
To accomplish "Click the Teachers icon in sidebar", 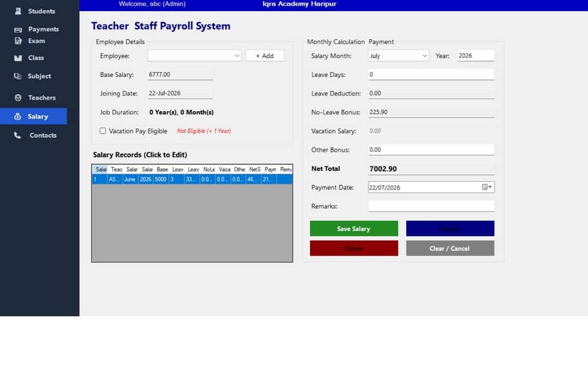I will 17,98.
